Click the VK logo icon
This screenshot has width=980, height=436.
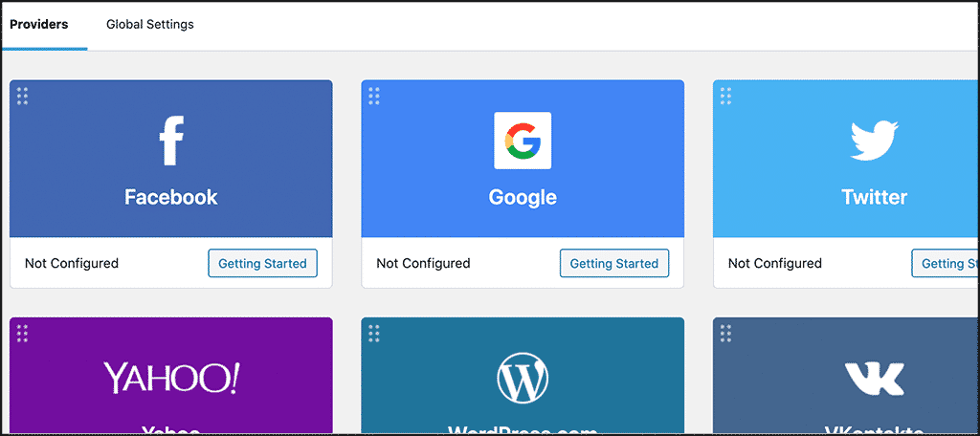coord(875,379)
